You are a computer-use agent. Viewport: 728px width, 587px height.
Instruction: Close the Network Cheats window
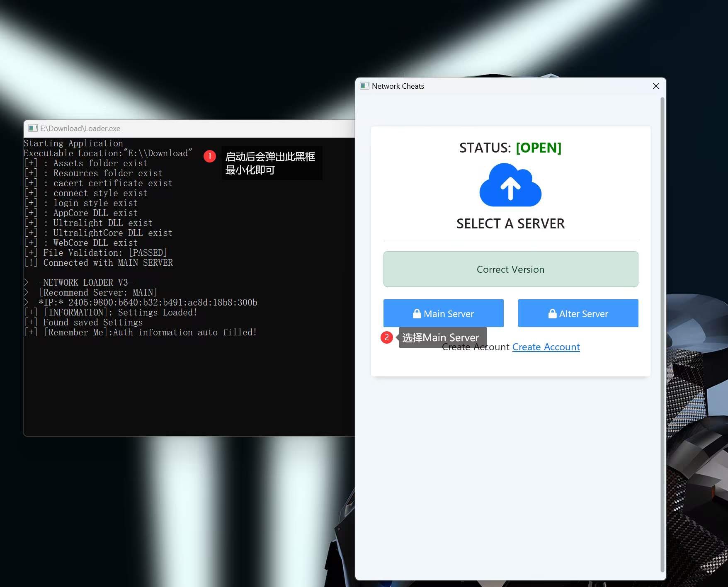(655, 86)
